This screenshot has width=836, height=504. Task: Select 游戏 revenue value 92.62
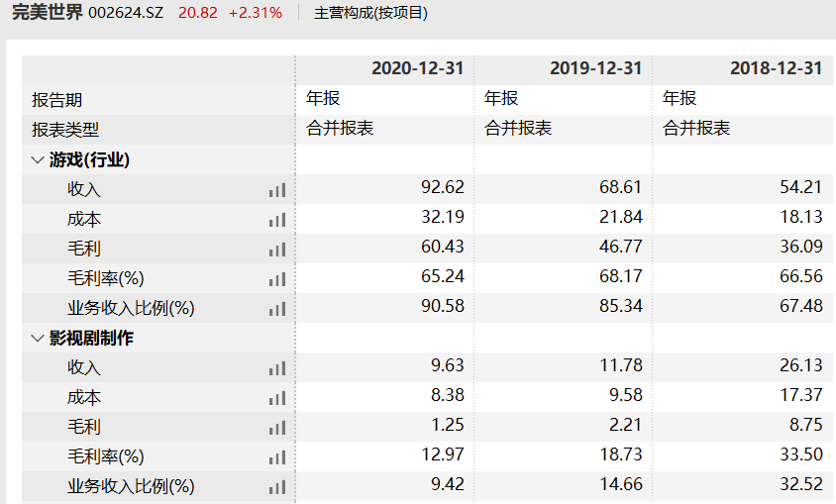(443, 187)
